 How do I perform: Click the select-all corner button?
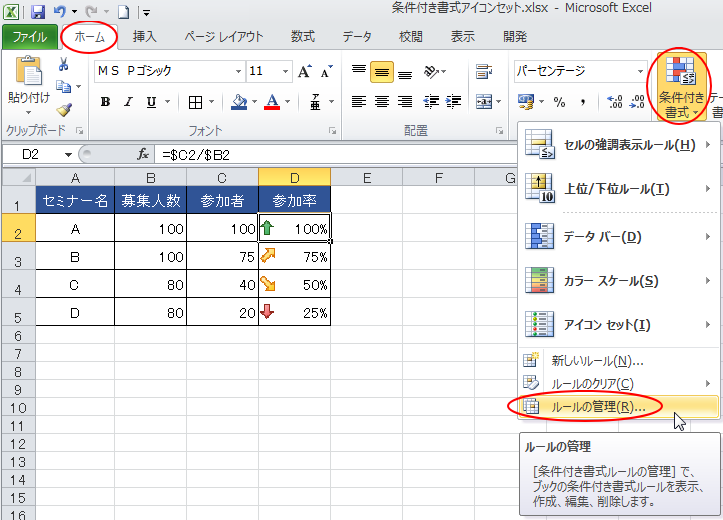click(x=19, y=177)
